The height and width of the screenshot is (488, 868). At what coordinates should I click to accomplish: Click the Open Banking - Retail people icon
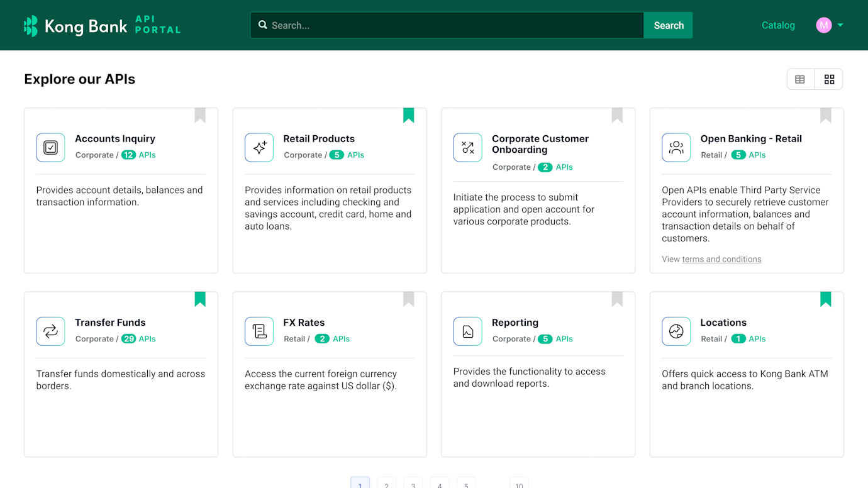pos(676,147)
